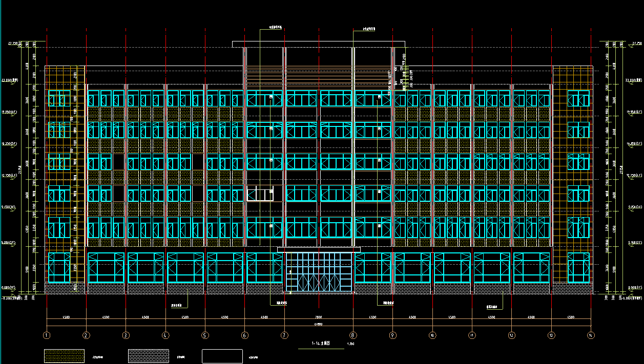Select grid axis bubble number 5
The height and width of the screenshot is (364, 644).
[x=205, y=336]
